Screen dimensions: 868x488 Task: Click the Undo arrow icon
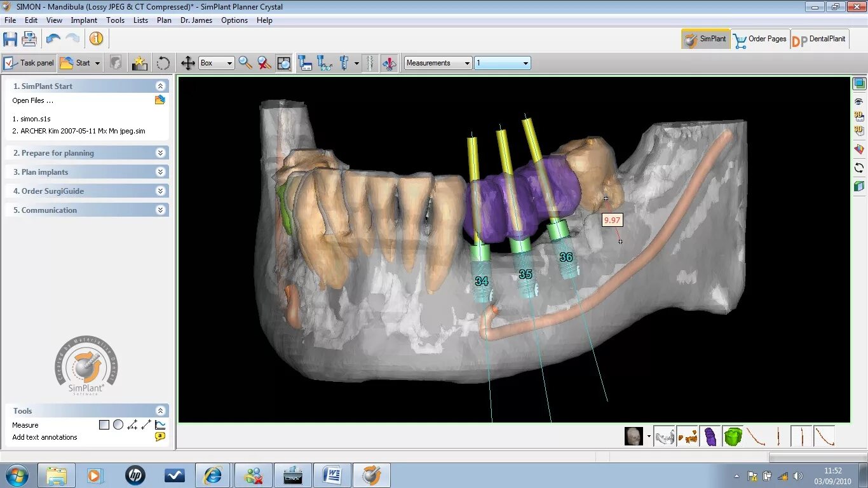pos(53,39)
